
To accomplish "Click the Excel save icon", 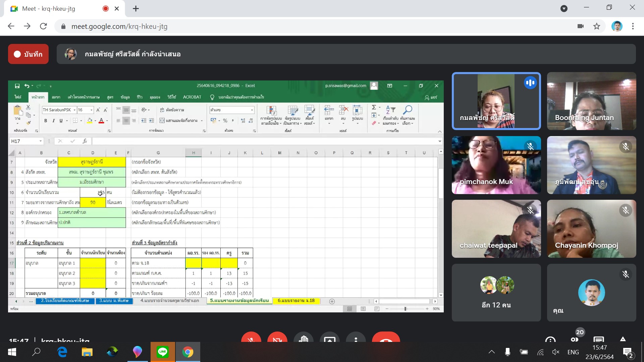I will click(x=17, y=86).
